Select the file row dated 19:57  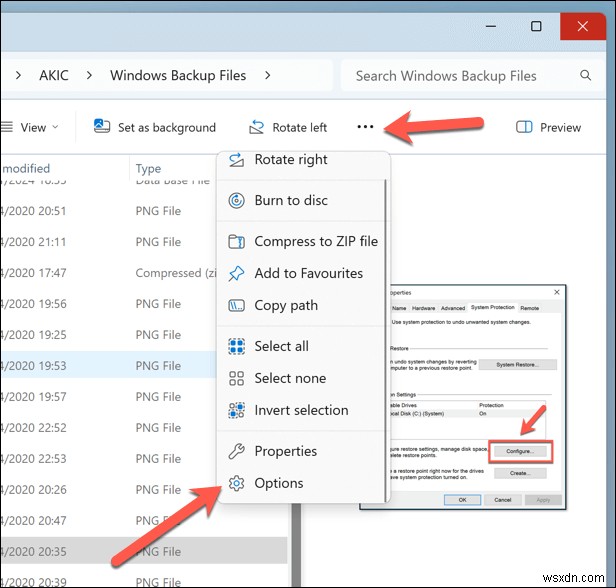coord(108,397)
